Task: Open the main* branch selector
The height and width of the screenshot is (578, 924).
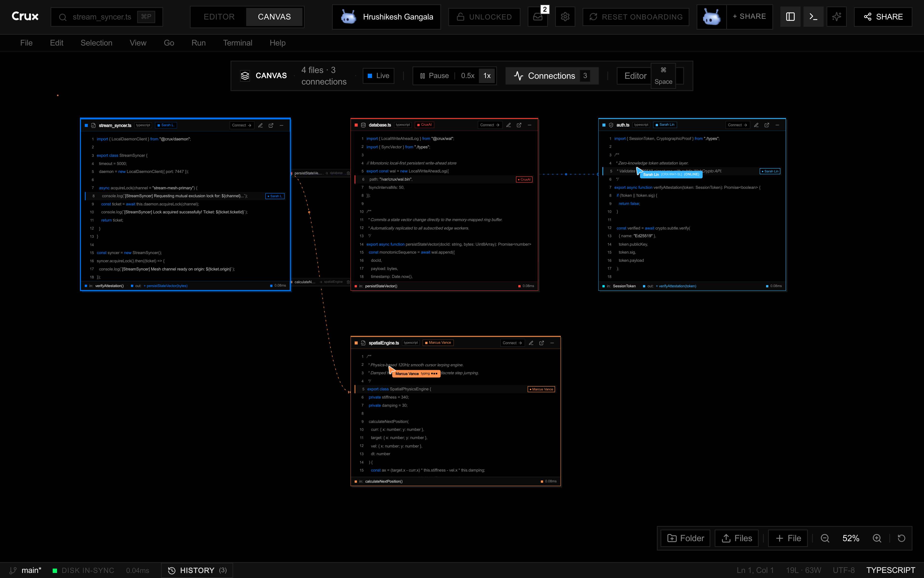Action: pos(26,570)
